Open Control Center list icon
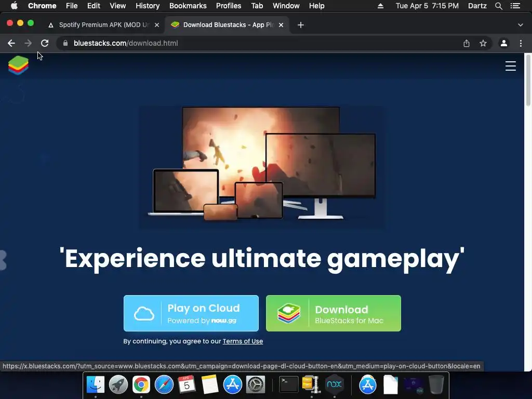The image size is (532, 399). coord(515,6)
